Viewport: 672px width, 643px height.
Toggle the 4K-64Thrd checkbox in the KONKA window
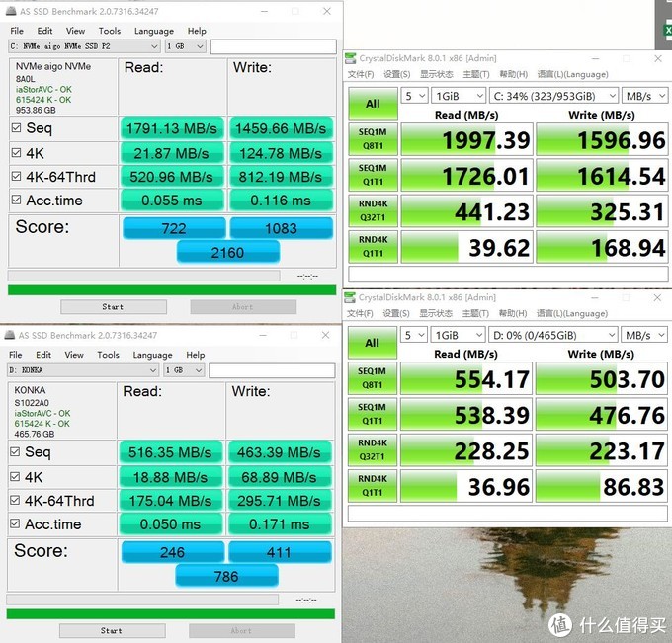pos(16,501)
